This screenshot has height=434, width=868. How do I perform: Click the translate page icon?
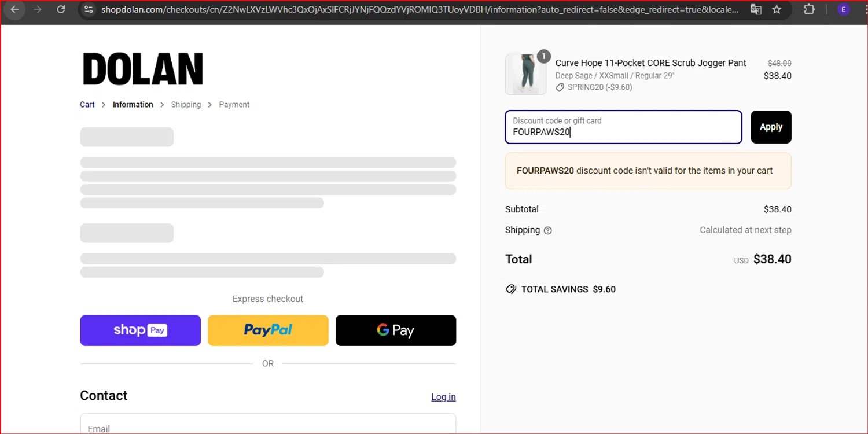756,9
